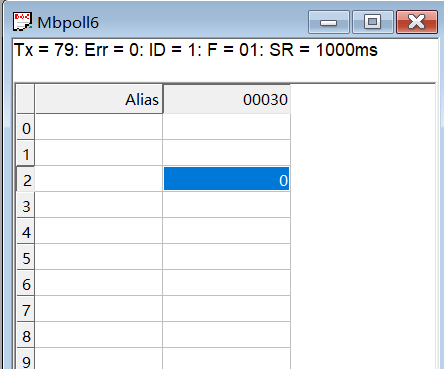The image size is (444, 369).
Task: Click the Tx status line text
Action: pos(196,50)
